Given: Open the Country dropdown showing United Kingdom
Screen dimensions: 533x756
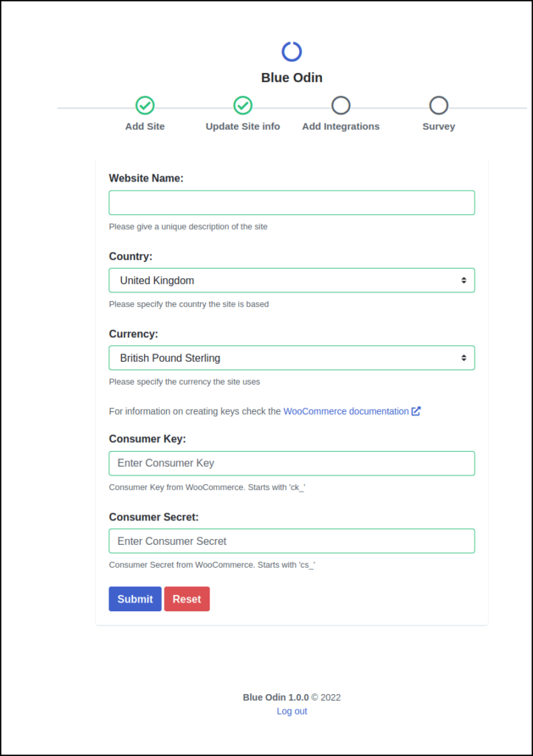Looking at the screenshot, I should coord(292,280).
